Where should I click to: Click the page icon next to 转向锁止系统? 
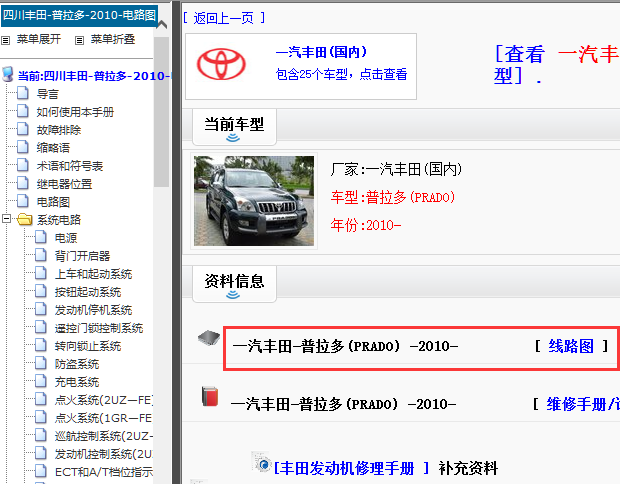click(41, 346)
